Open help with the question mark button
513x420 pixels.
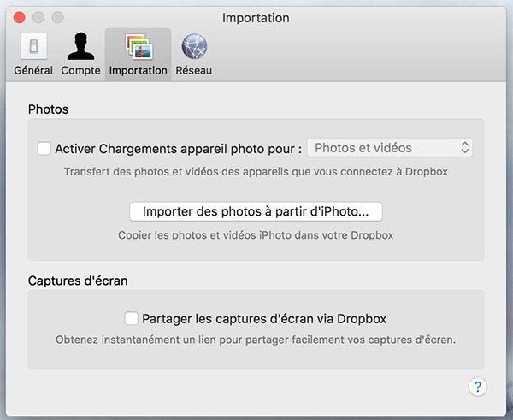tap(478, 387)
